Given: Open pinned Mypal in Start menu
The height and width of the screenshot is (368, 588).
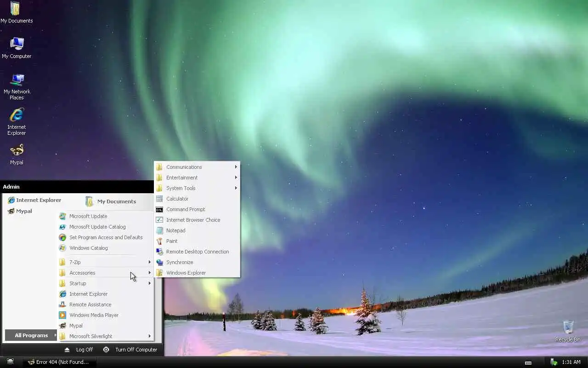Looking at the screenshot, I should 20,211.
